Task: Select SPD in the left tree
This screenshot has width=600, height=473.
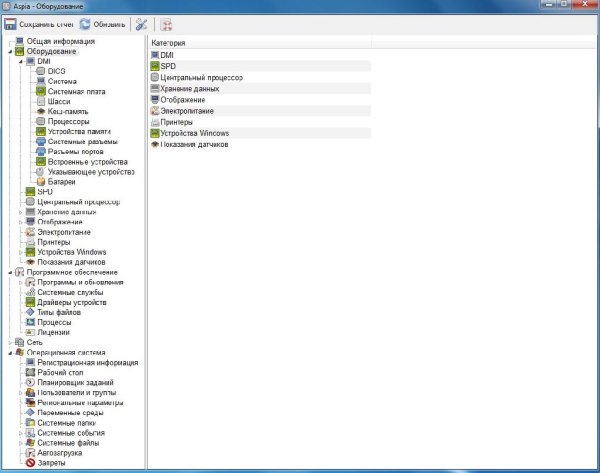Action: [45, 192]
